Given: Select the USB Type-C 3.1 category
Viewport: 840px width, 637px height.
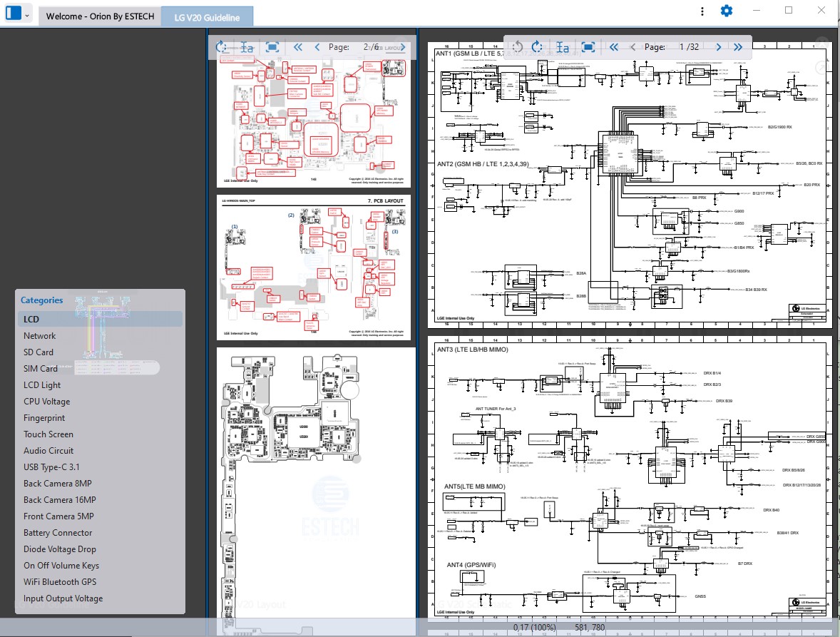Looking at the screenshot, I should tap(100, 467).
